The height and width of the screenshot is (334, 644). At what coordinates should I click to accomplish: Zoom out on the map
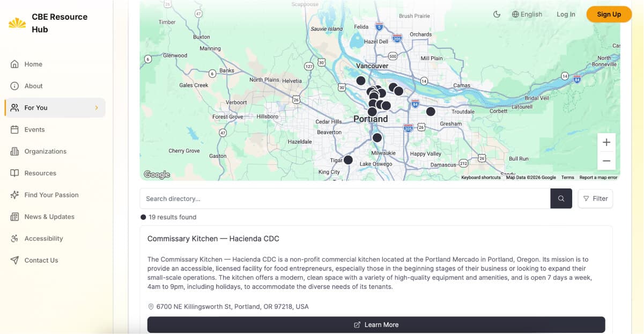coord(606,161)
